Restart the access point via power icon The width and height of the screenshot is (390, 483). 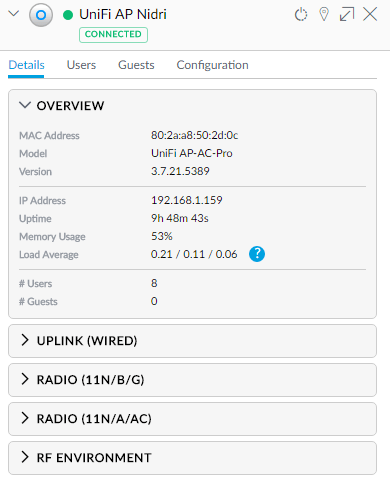pyautogui.click(x=301, y=15)
